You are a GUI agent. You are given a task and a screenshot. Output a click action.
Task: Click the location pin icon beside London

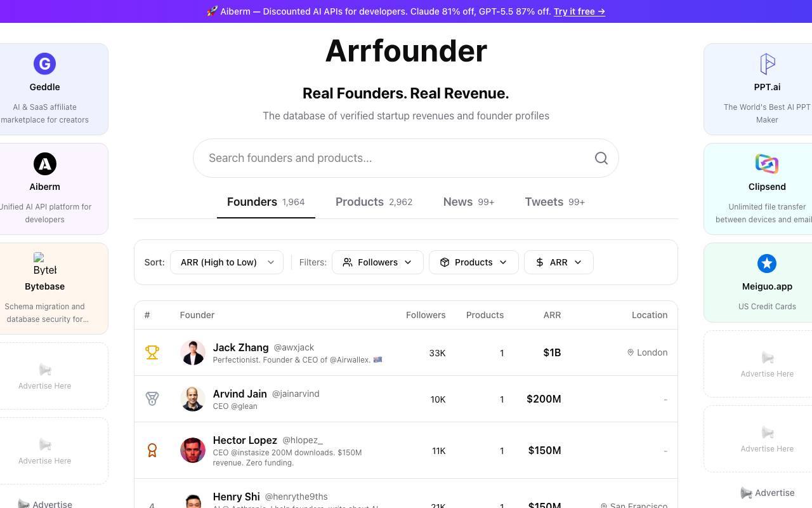[631, 352]
